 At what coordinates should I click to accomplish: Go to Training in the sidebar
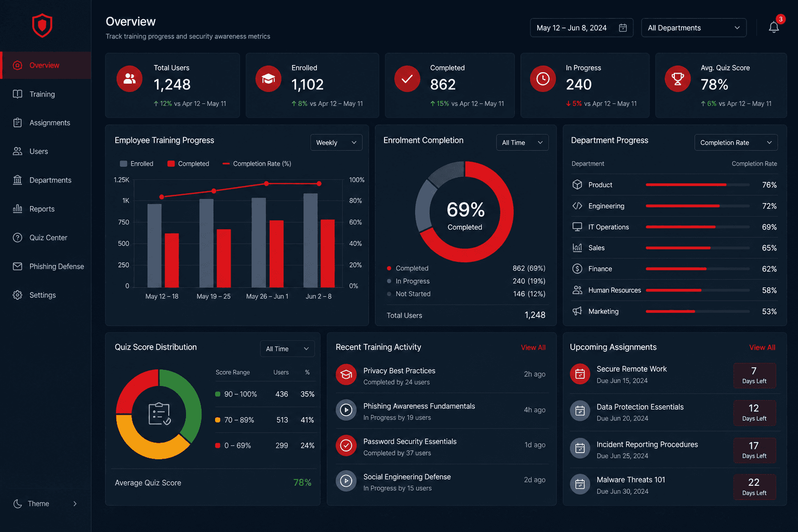(x=46, y=94)
